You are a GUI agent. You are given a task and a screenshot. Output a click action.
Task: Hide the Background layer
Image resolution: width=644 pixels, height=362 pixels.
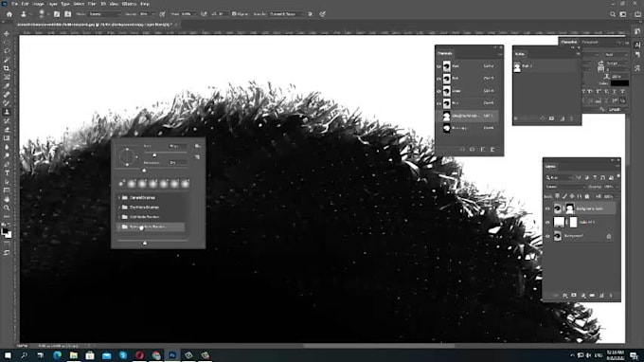click(547, 236)
